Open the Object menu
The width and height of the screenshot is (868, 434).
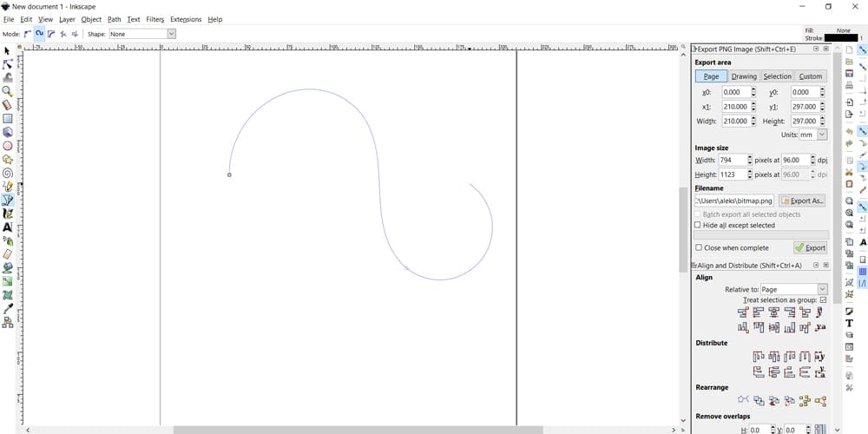[91, 19]
